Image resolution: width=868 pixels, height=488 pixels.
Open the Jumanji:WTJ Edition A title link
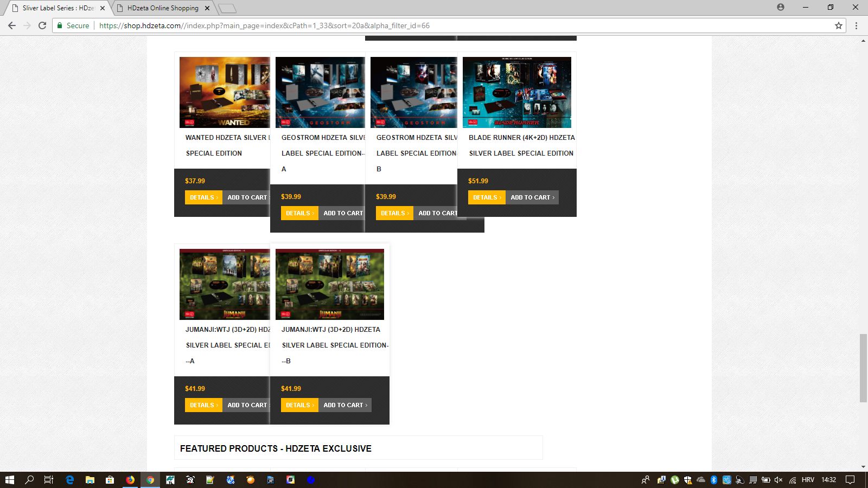pos(228,345)
